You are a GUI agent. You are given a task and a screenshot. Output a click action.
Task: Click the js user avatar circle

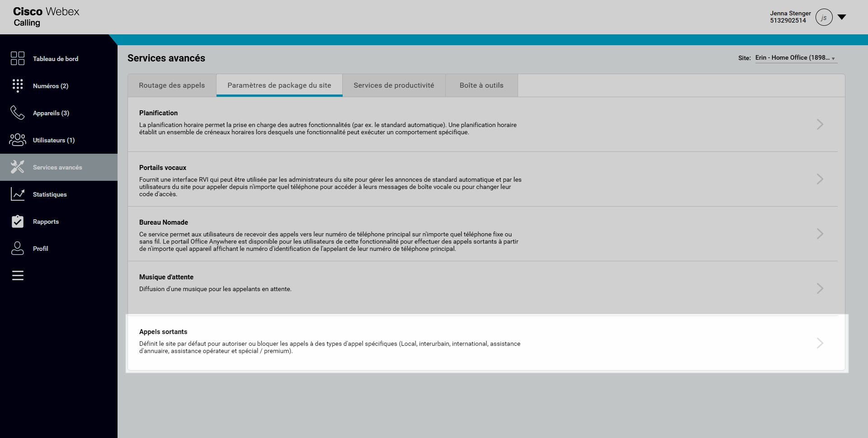[824, 17]
